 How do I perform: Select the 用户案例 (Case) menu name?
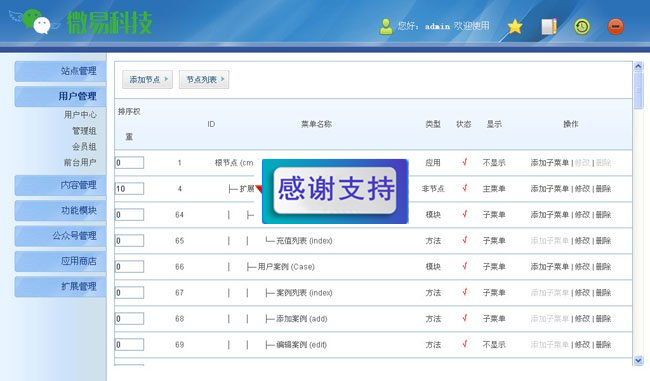(x=286, y=267)
